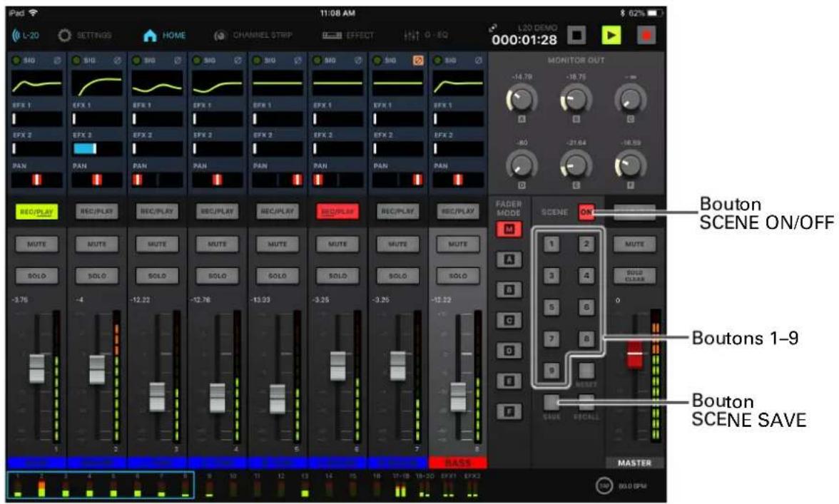Screen dimensions: 839x504
Task: Mute channel 5
Action: pyautogui.click(x=277, y=245)
